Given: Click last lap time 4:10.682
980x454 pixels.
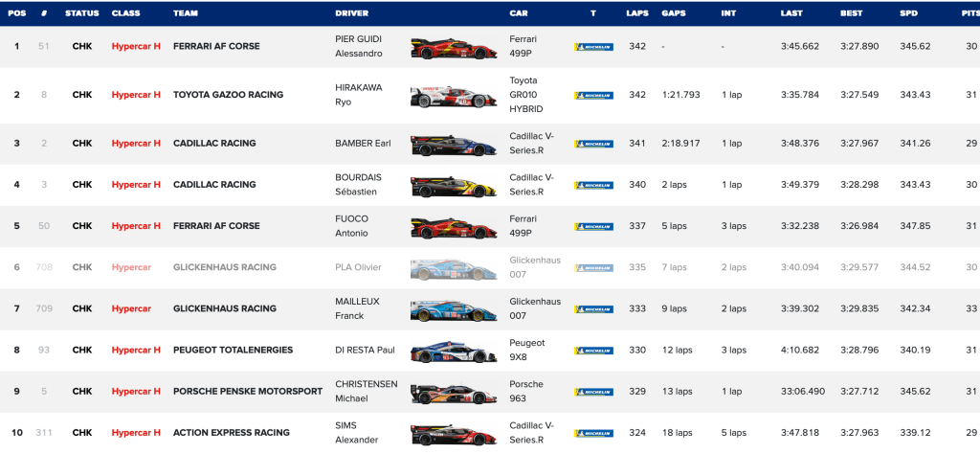Looking at the screenshot, I should coord(800,350).
